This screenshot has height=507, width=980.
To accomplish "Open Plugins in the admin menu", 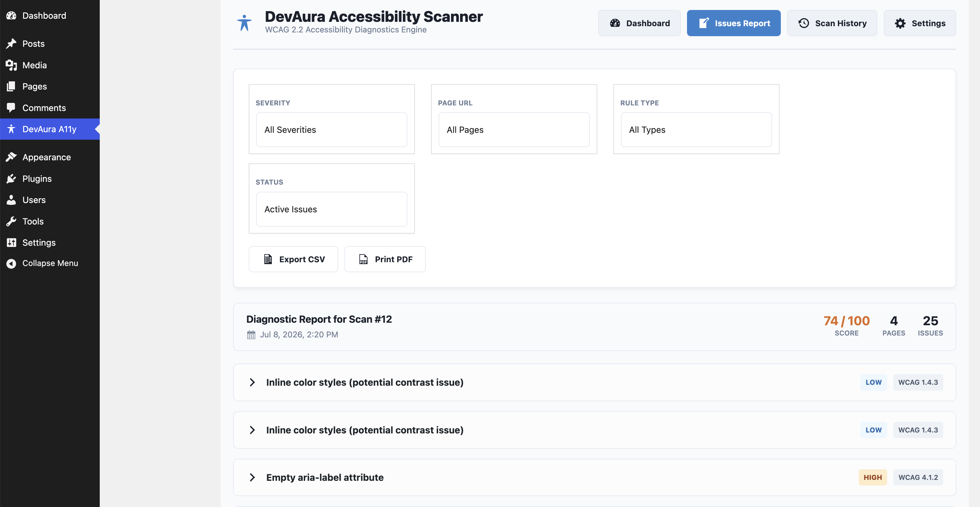I will coord(50,179).
